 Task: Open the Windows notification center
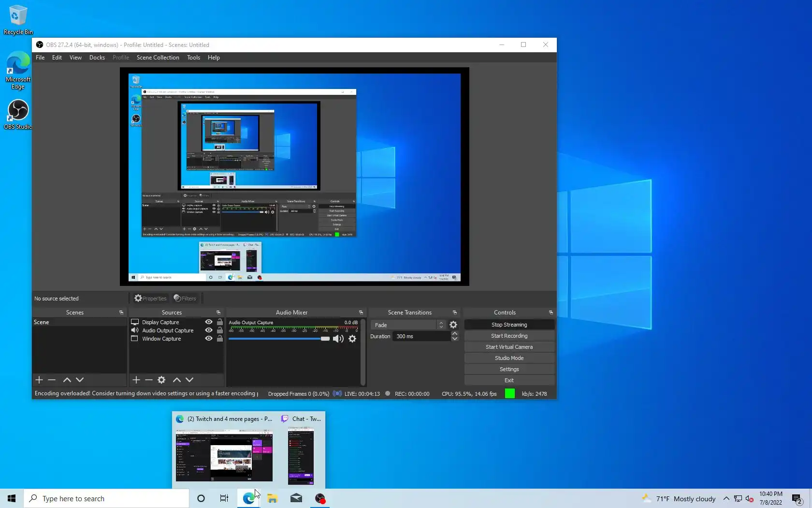797,498
